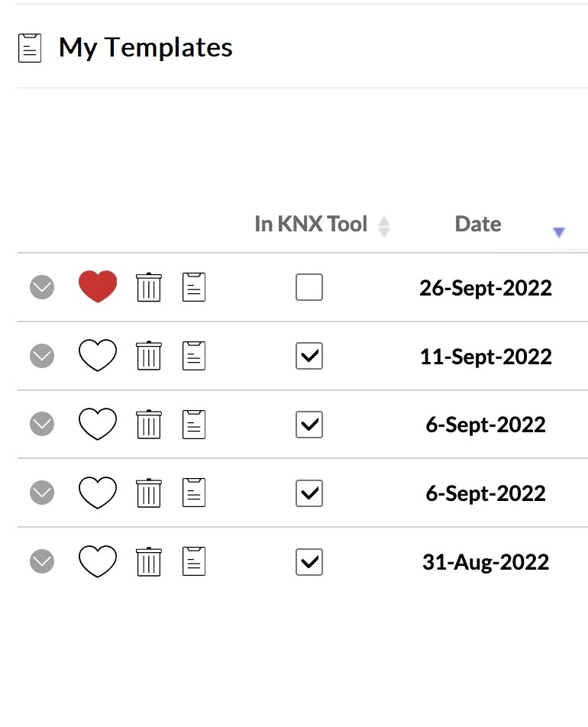Open clipboard icon on the 31-Aug-2022 row
This screenshot has height=727, width=588.
[x=194, y=562]
